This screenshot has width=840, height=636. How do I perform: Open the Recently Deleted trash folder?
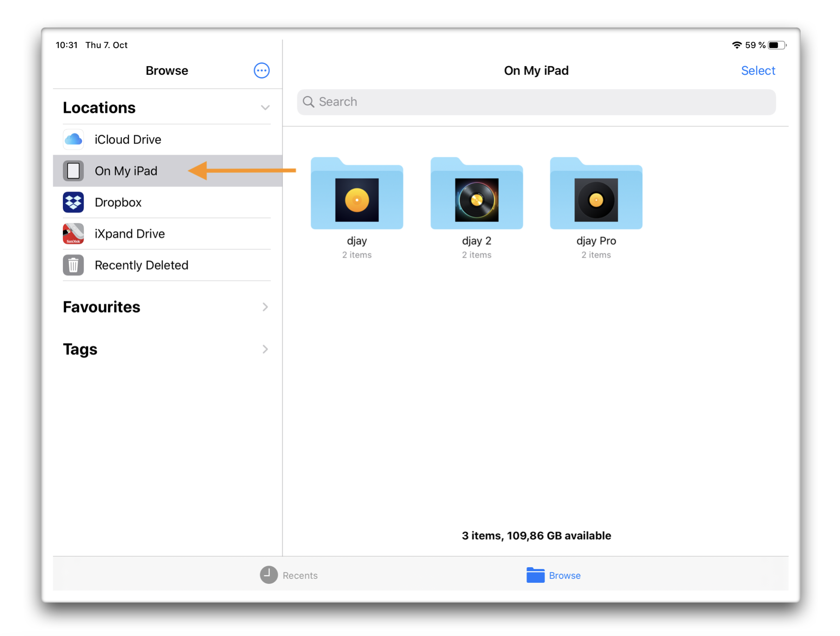pos(141,265)
